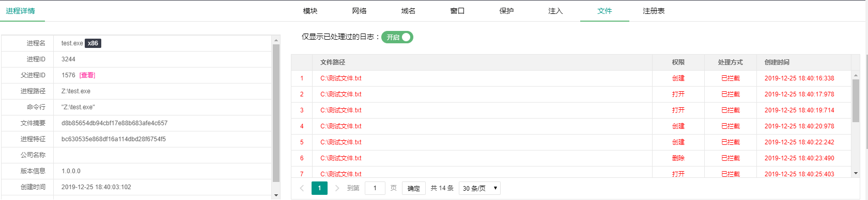Viewport: 868px width, 200px height.
Task: Select the 文件 tab
Action: 605,11
